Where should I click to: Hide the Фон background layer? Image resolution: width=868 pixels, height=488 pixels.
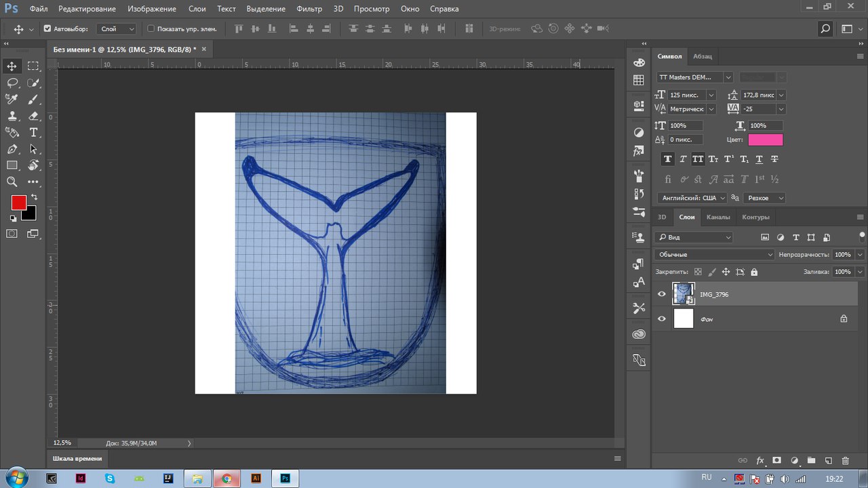[662, 319]
